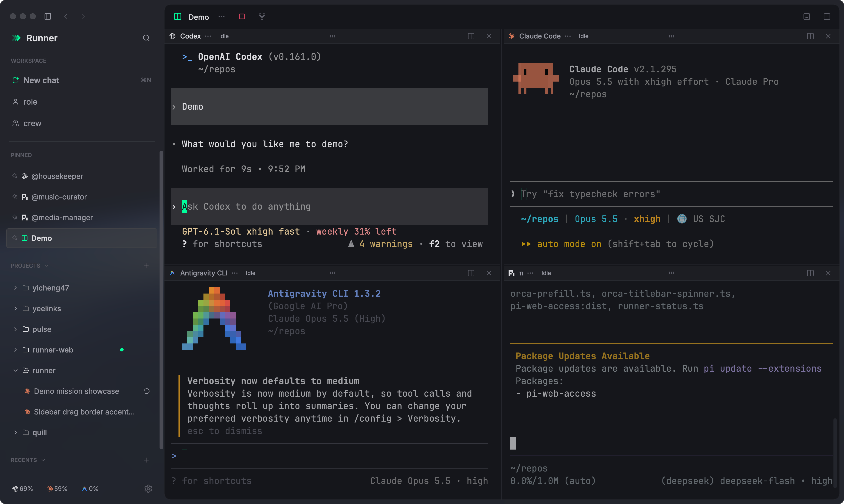Open the branch icon next to Demo
Image resolution: width=844 pixels, height=504 pixels.
click(262, 17)
